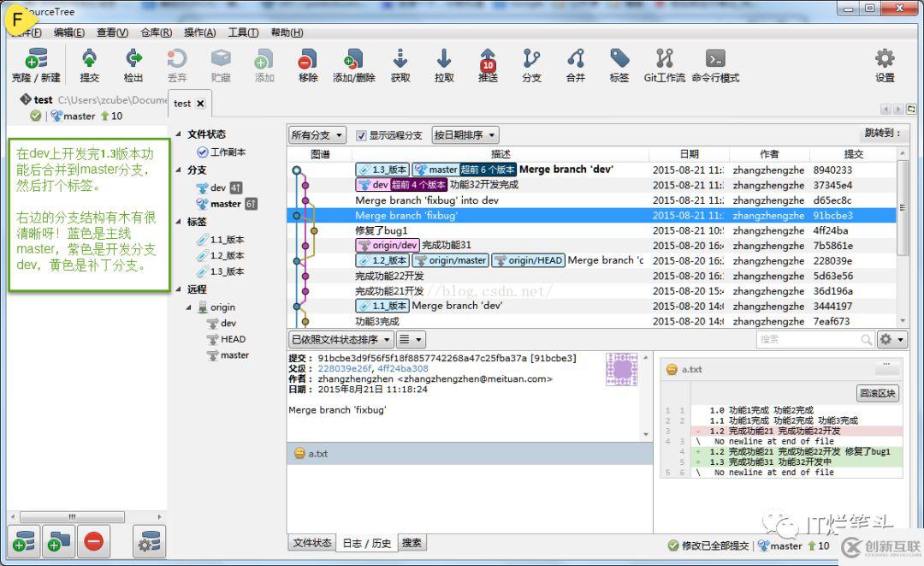Click the add folder icon at bottom left

58,541
